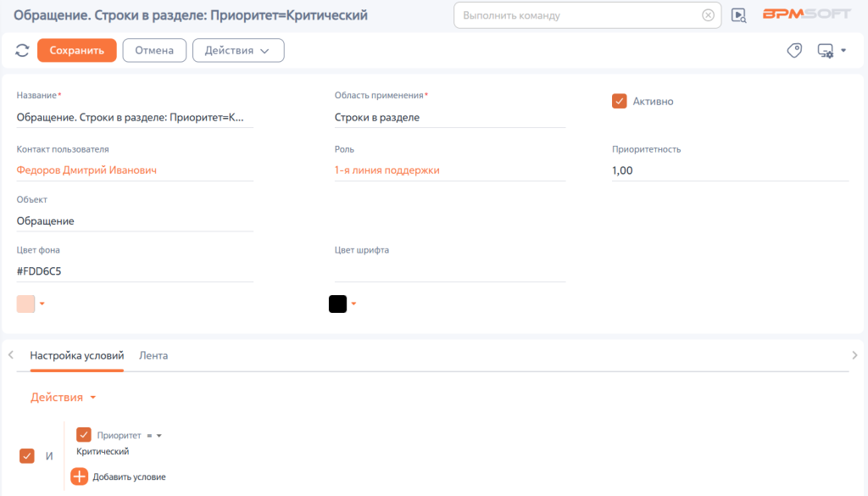Click the Сохранить button

tap(77, 50)
